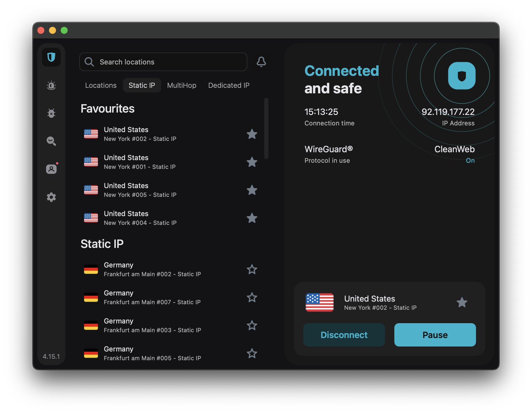Viewport: 532px width, 413px height.
Task: Open the Alert siren icon in sidebar
Action: coord(51,85)
